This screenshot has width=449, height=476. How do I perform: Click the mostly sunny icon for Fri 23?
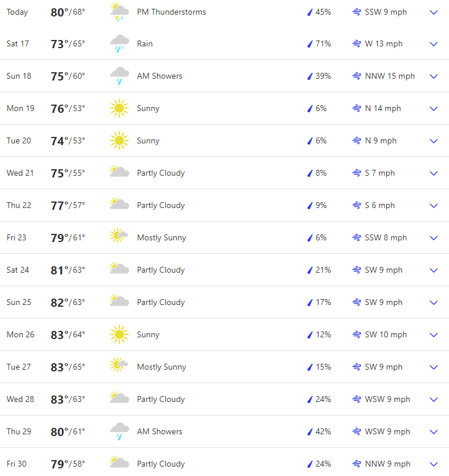[x=119, y=237]
